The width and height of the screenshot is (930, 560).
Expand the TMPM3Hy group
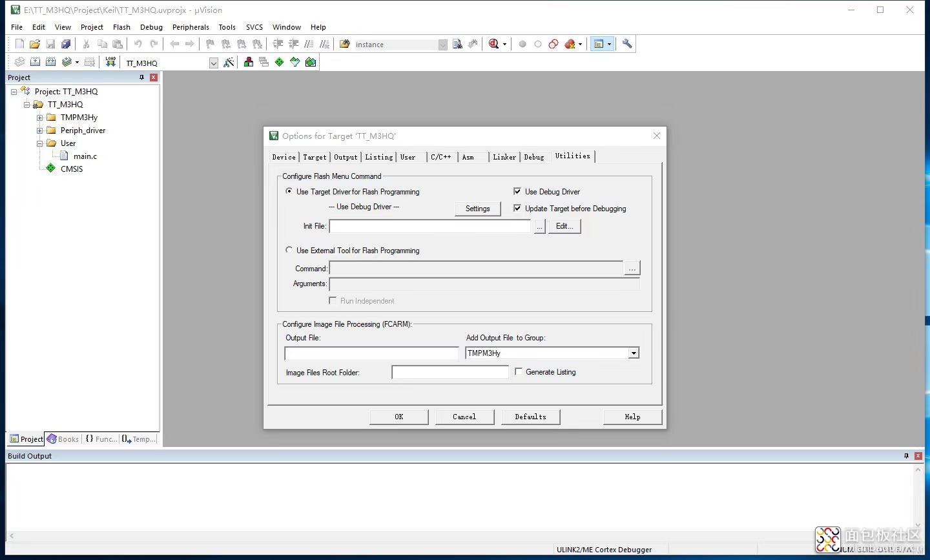tap(39, 118)
